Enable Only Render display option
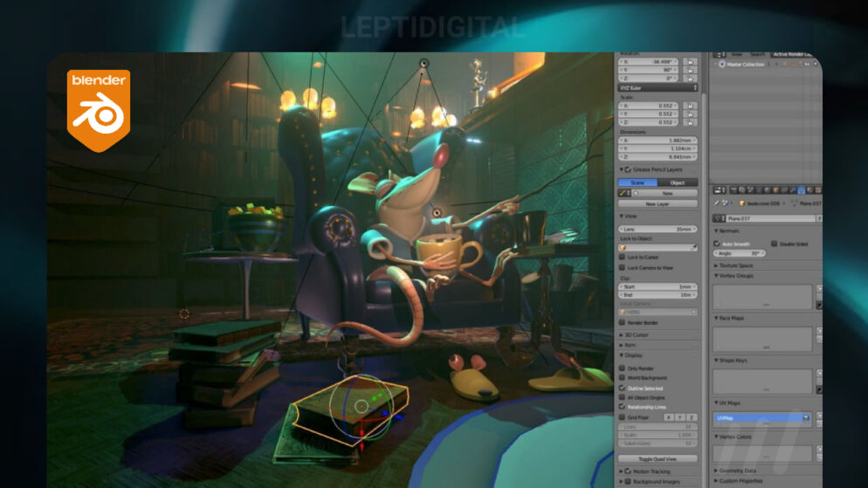Viewport: 868px width, 488px height. [623, 368]
